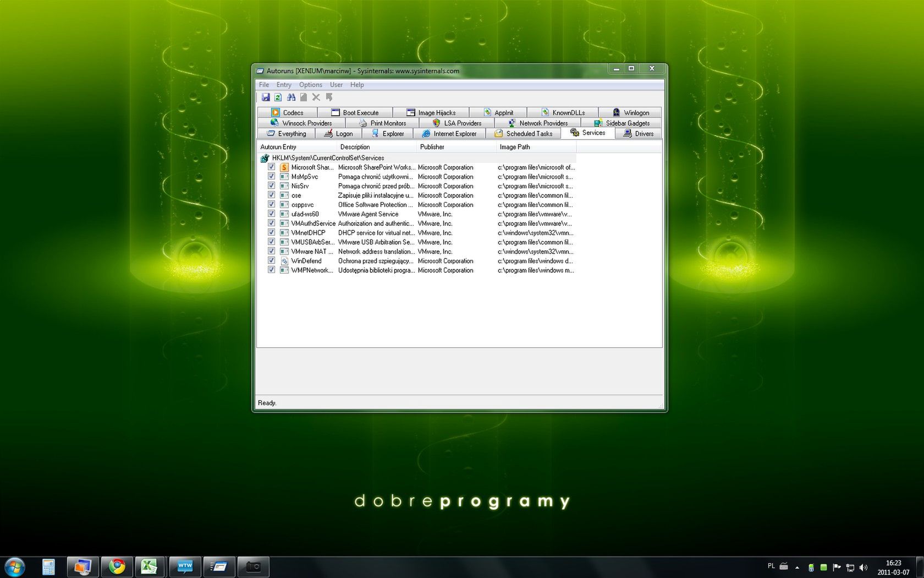Viewport: 924px width, 578px height.
Task: Select the Services tab
Action: 587,133
